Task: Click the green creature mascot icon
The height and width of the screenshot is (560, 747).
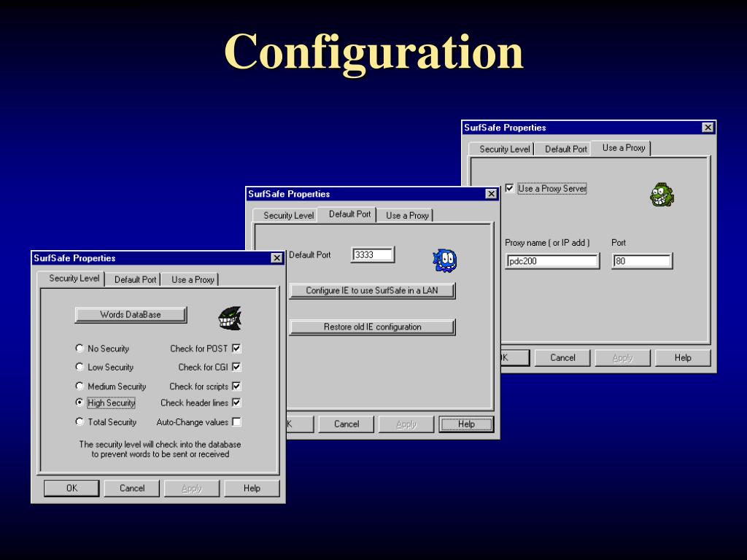Action: pos(662,195)
